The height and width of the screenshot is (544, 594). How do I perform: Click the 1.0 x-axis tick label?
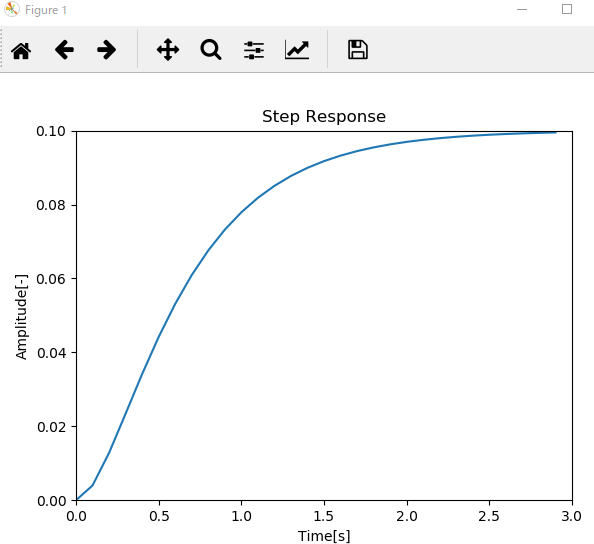(x=241, y=516)
